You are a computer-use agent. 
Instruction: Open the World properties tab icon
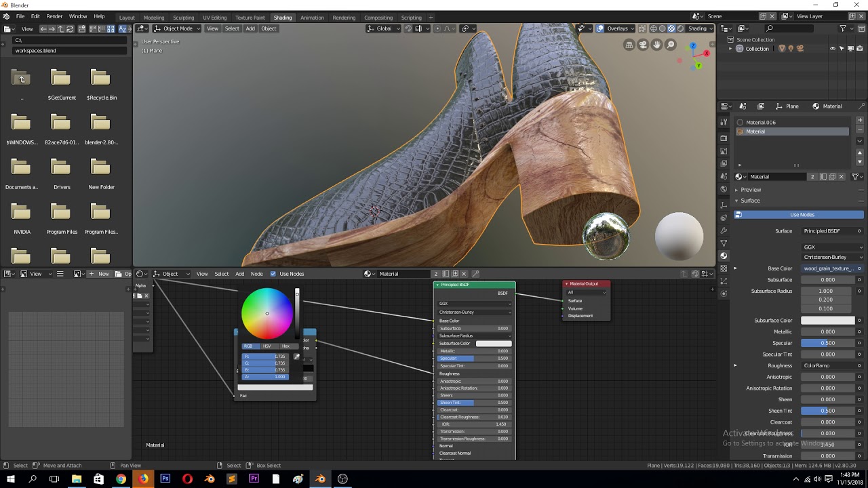(x=724, y=189)
